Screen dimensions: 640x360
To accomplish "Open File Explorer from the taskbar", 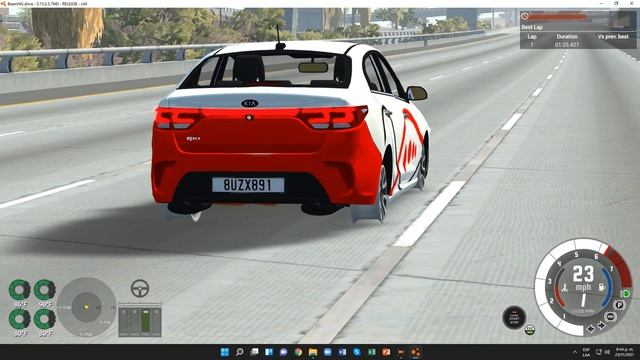I will [x=313, y=352].
